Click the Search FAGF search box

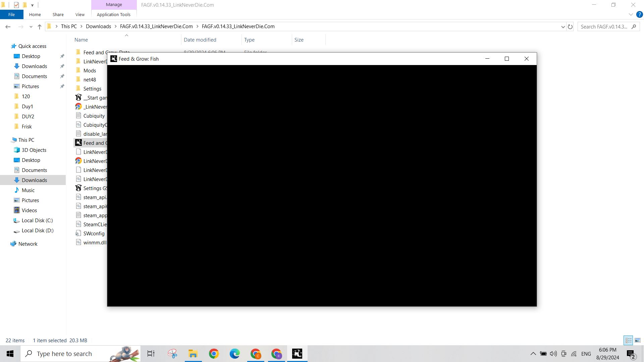point(604,26)
